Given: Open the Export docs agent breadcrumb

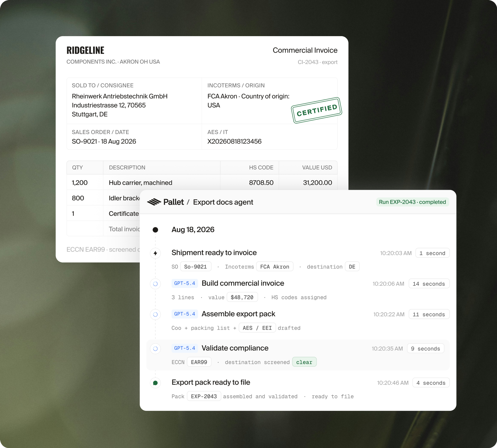Looking at the screenshot, I should [223, 202].
